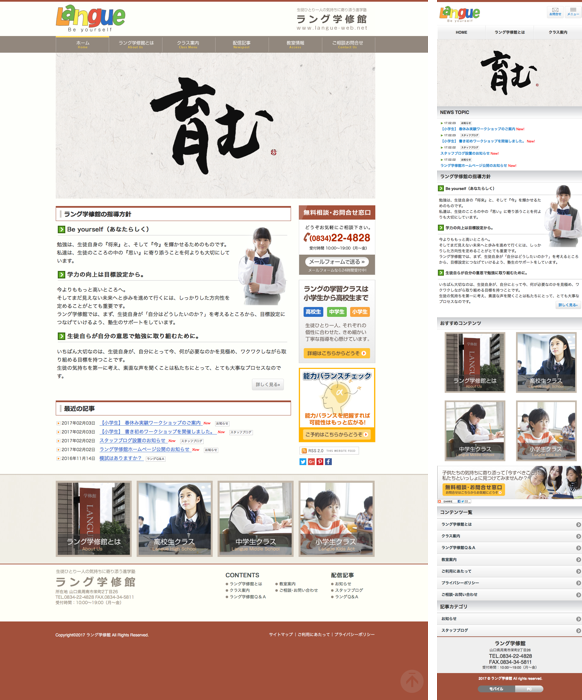Open the 春休み実験ワークショップ article link
The height and width of the screenshot is (700, 582).
pos(150,422)
